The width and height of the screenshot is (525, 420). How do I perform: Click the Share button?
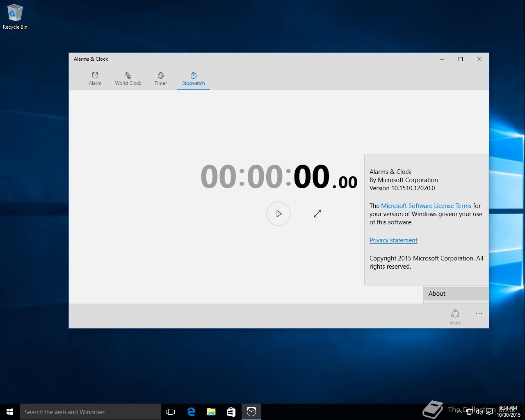click(455, 317)
